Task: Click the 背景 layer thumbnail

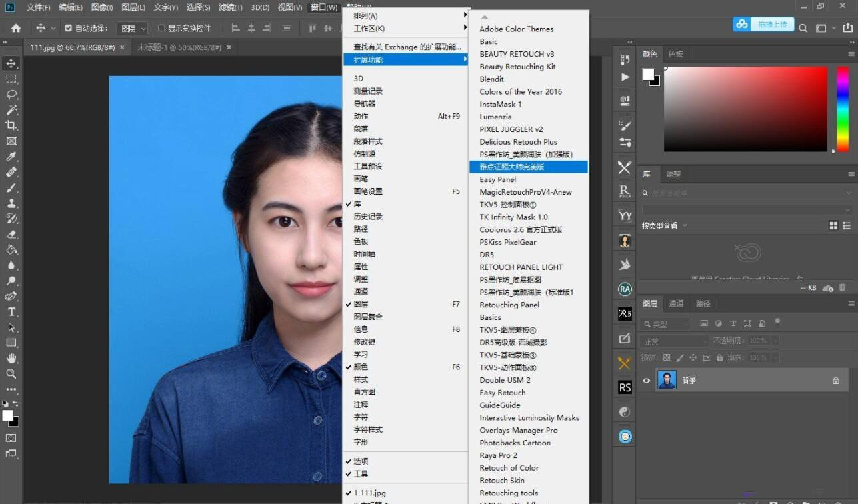Action: (667, 380)
